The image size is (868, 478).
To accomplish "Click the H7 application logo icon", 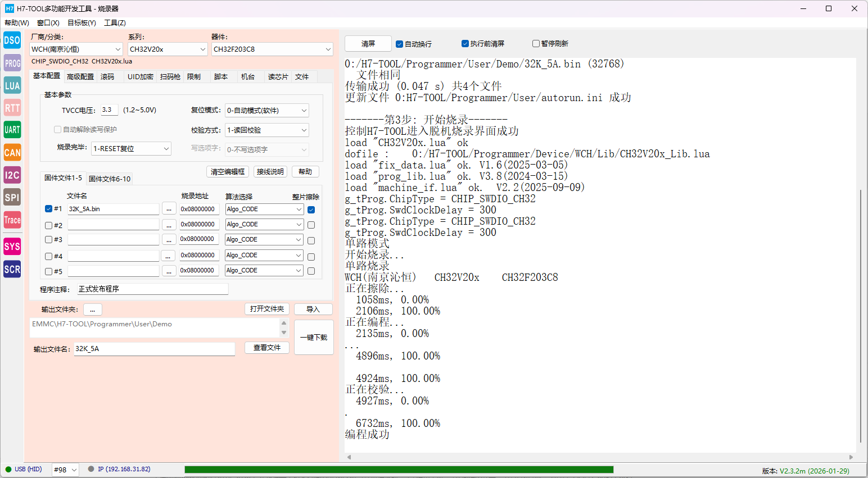I will pos(10,8).
